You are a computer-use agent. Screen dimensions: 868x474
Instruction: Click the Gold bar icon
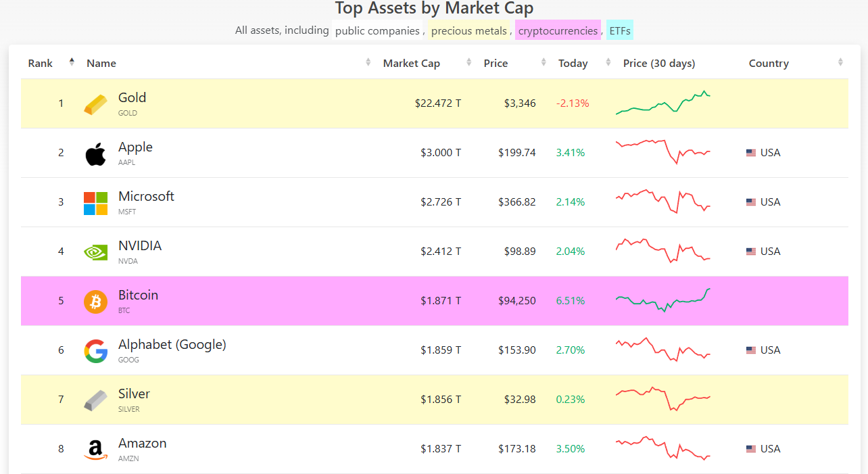(95, 104)
